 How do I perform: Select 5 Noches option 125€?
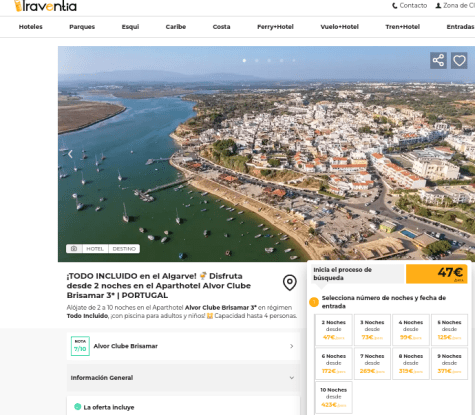coord(449,330)
